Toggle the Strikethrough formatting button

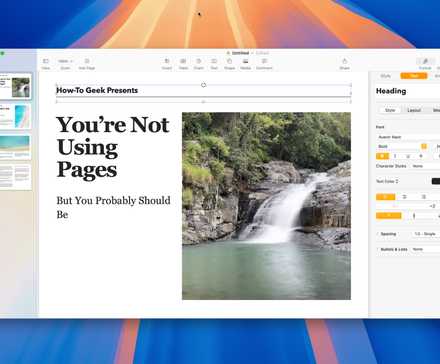[421, 156]
